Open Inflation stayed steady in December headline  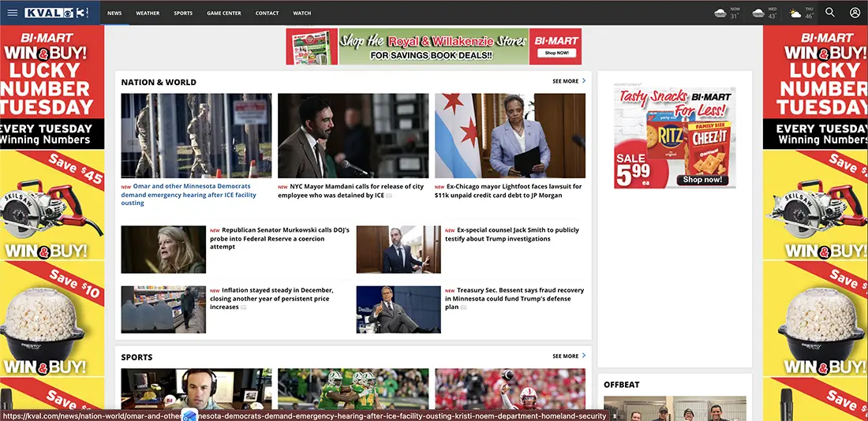coord(271,299)
